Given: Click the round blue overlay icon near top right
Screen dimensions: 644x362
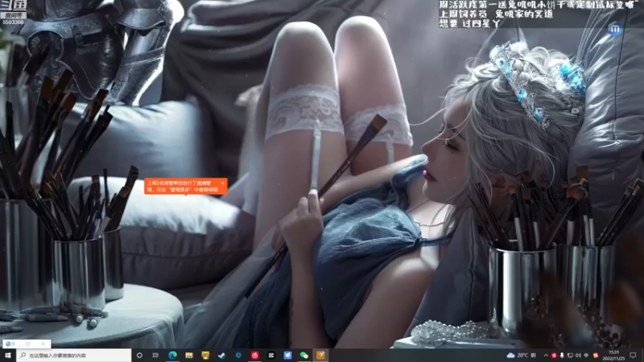Looking at the screenshot, I should [615, 29].
